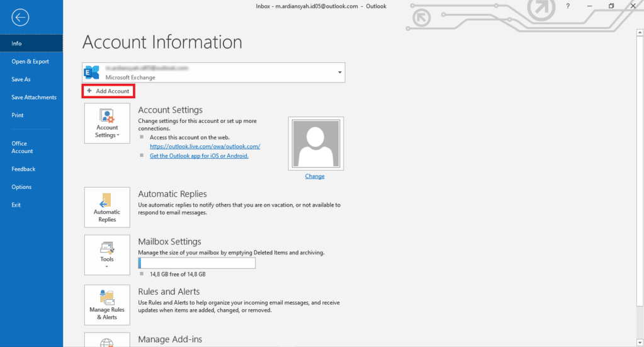Click the Automatic Replies icon button
Image resolution: width=644 pixels, height=347 pixels.
(107, 208)
